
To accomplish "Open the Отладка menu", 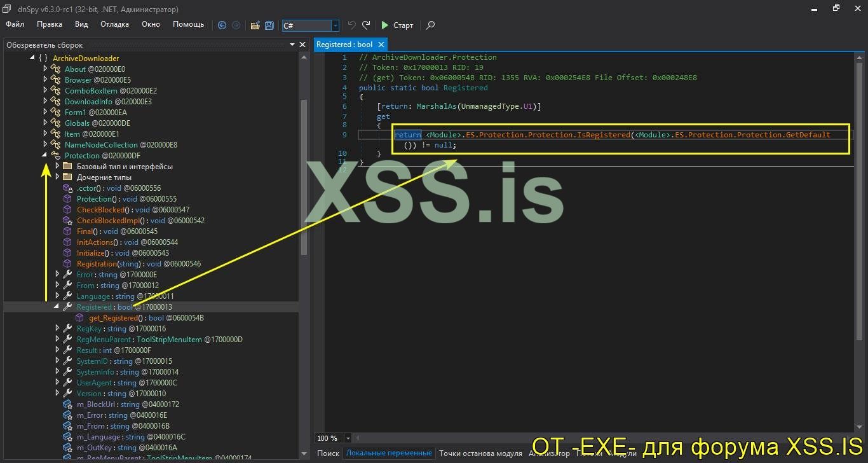I will [x=114, y=24].
